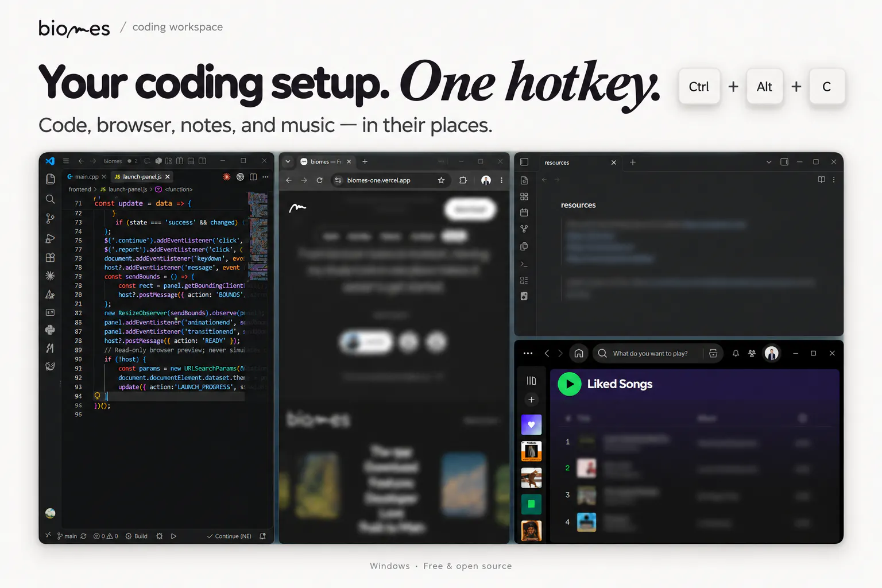
Task: Open a new browser tab
Action: (365, 162)
